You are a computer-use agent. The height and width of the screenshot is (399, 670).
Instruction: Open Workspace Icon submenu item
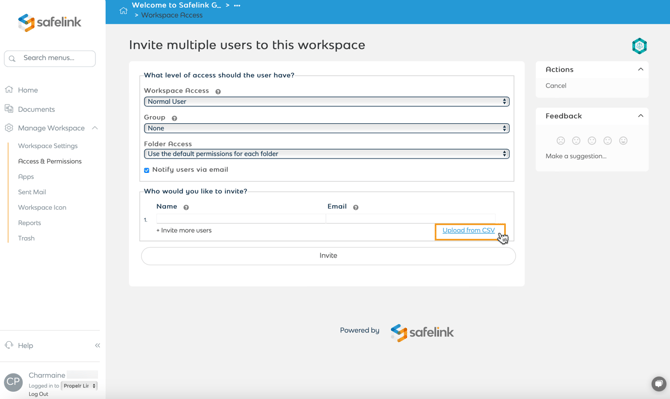coord(42,207)
